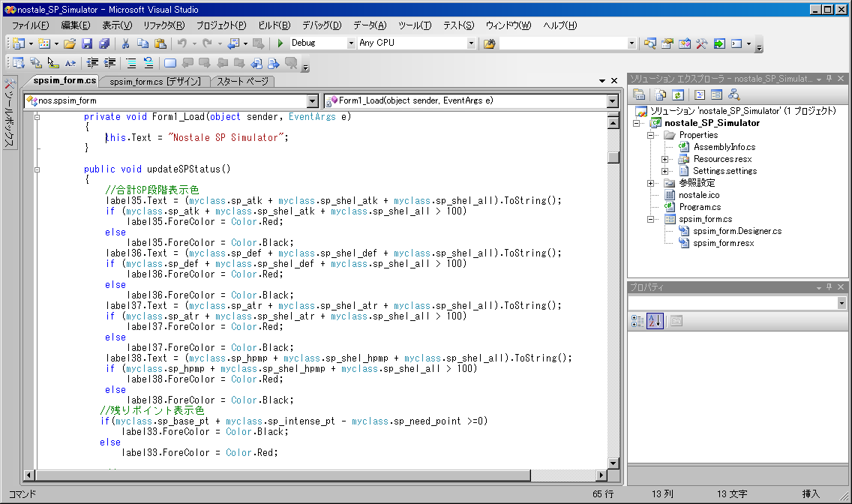Click the Save icon in the toolbar
852x504 pixels.
87,43
